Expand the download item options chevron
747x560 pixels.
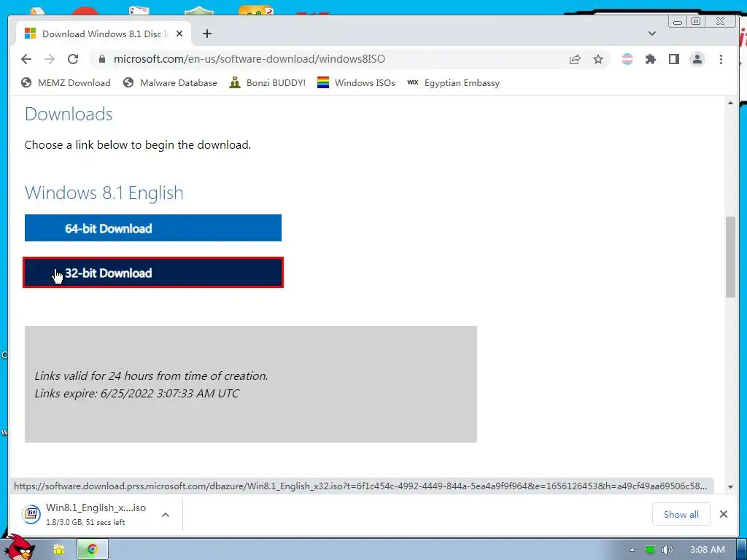(166, 515)
